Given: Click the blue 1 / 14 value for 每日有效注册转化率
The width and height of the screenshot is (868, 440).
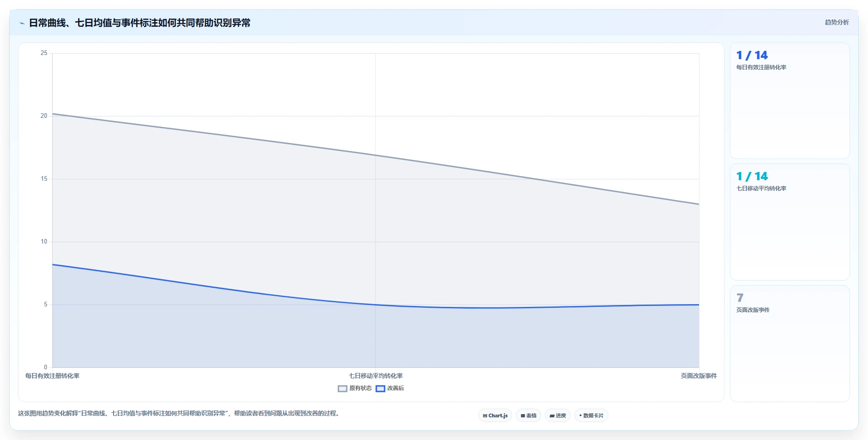Looking at the screenshot, I should [752, 55].
